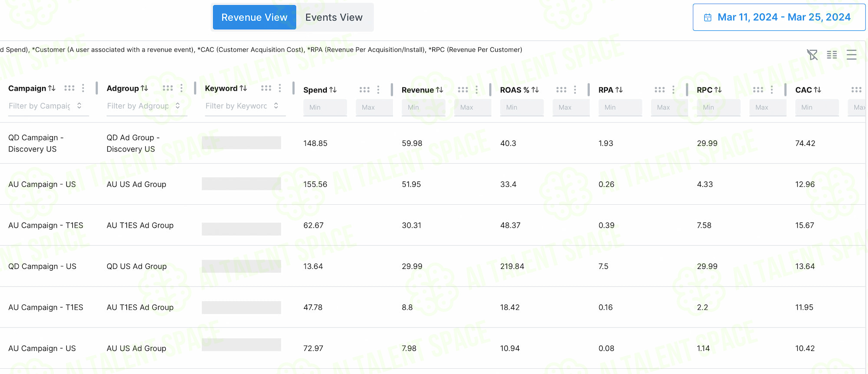868x374 pixels.
Task: Click RPA value 7.5
Action: pos(603,266)
